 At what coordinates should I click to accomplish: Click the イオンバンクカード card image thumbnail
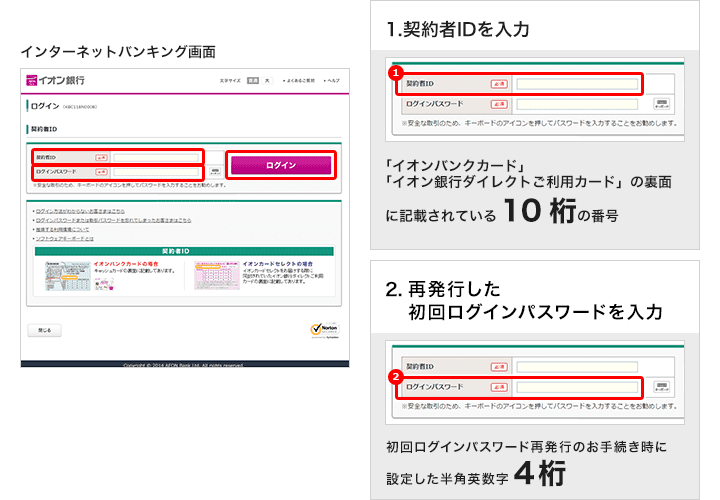pyautogui.click(x=68, y=276)
